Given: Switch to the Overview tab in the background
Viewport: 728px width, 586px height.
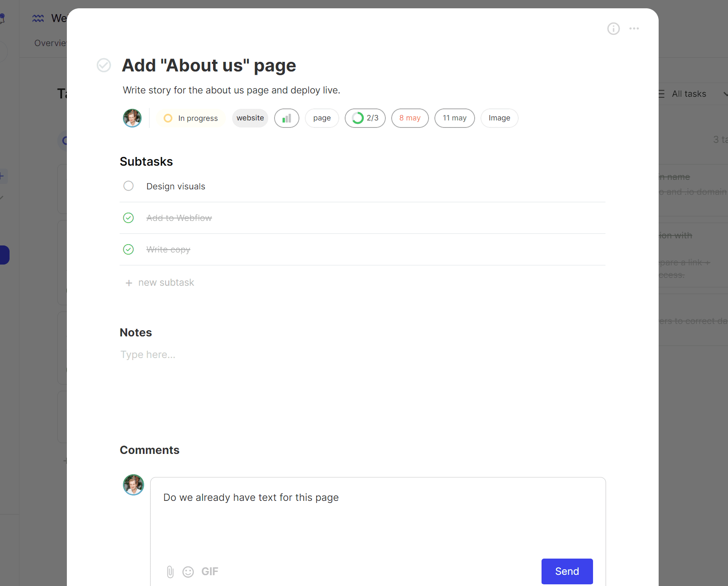Looking at the screenshot, I should (50, 43).
